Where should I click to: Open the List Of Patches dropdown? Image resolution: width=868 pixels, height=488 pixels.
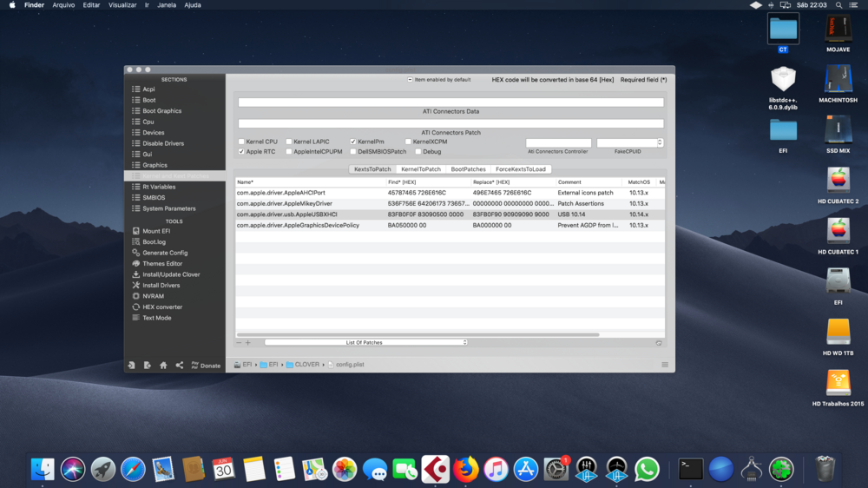(365, 343)
